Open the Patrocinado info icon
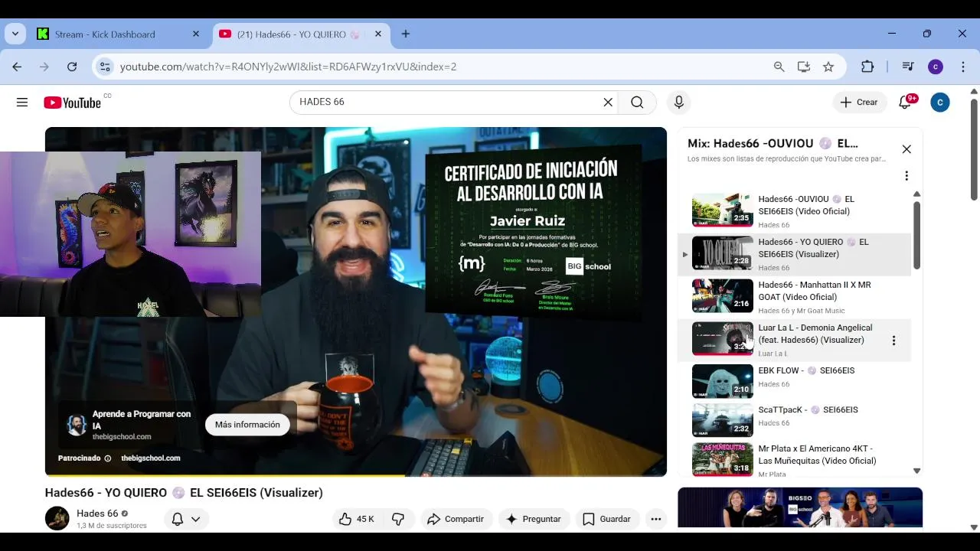Image resolution: width=980 pixels, height=551 pixels. pyautogui.click(x=108, y=458)
